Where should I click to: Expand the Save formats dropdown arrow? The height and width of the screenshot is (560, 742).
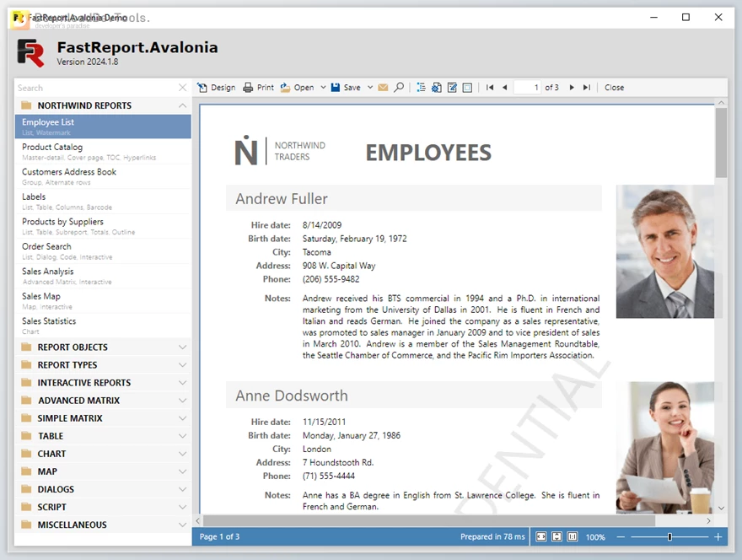tap(370, 88)
